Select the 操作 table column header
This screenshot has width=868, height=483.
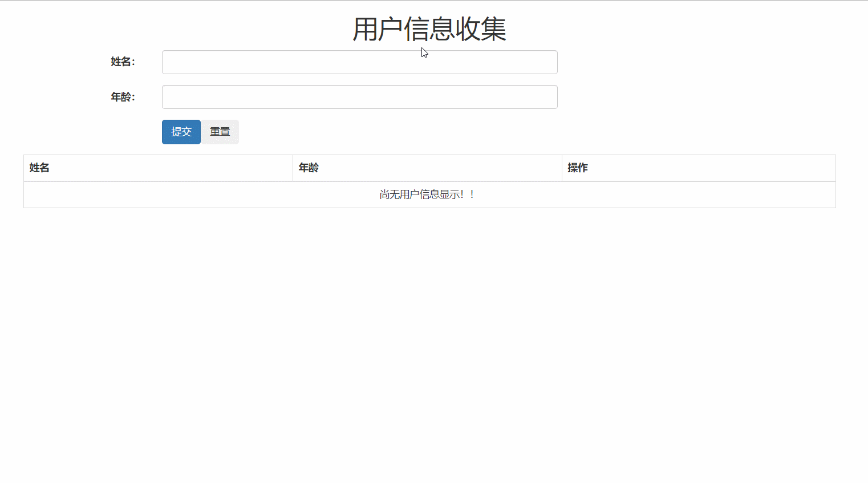click(699, 168)
